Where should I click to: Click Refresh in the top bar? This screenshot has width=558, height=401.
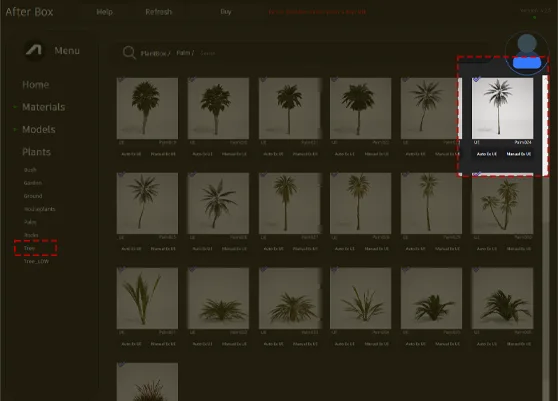pyautogui.click(x=159, y=12)
